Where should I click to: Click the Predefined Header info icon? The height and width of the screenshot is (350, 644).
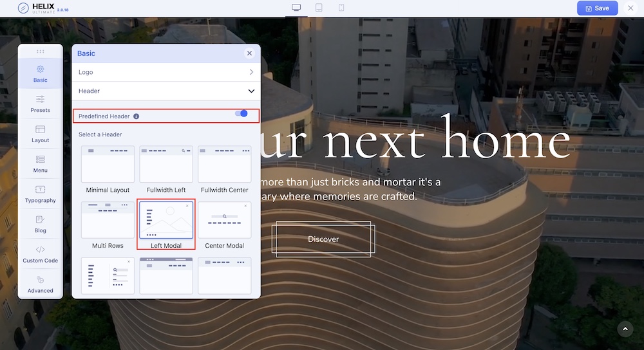136,116
